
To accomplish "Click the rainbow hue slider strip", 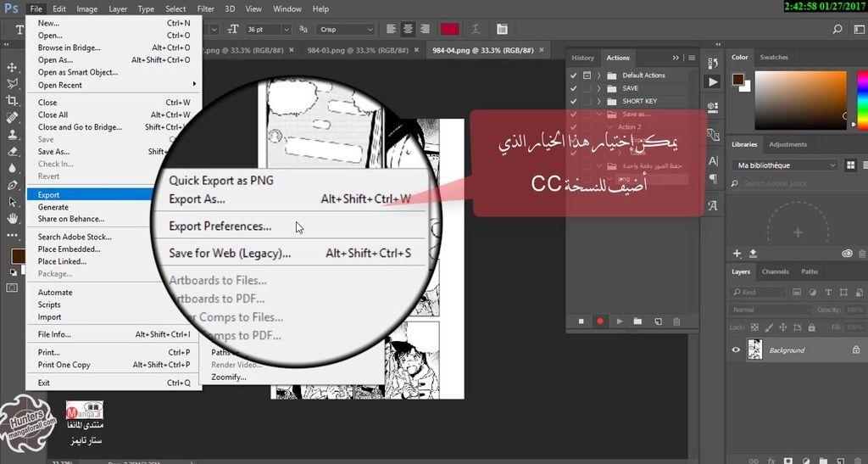I will 863,100.
